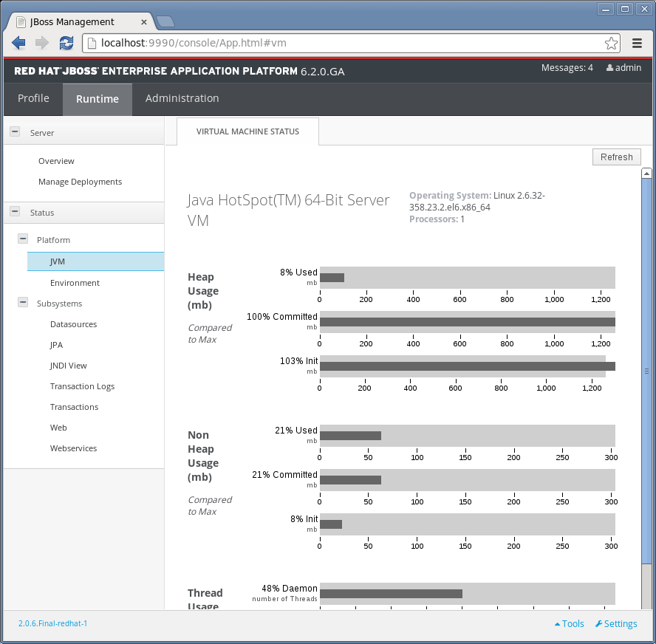Open the Administration tab
This screenshot has height=644, width=656.
pos(182,99)
